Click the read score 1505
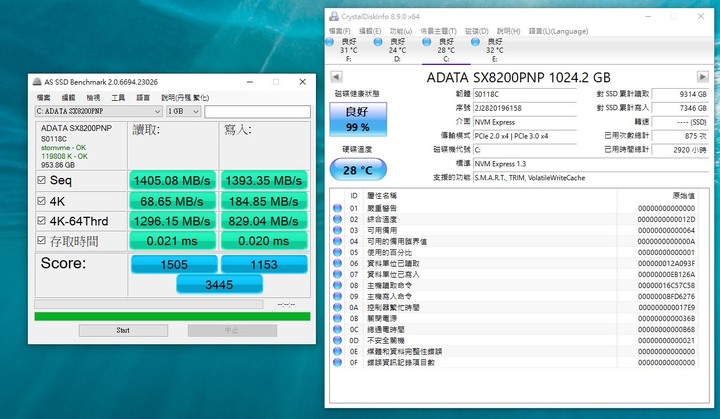720x419 pixels. [174, 264]
